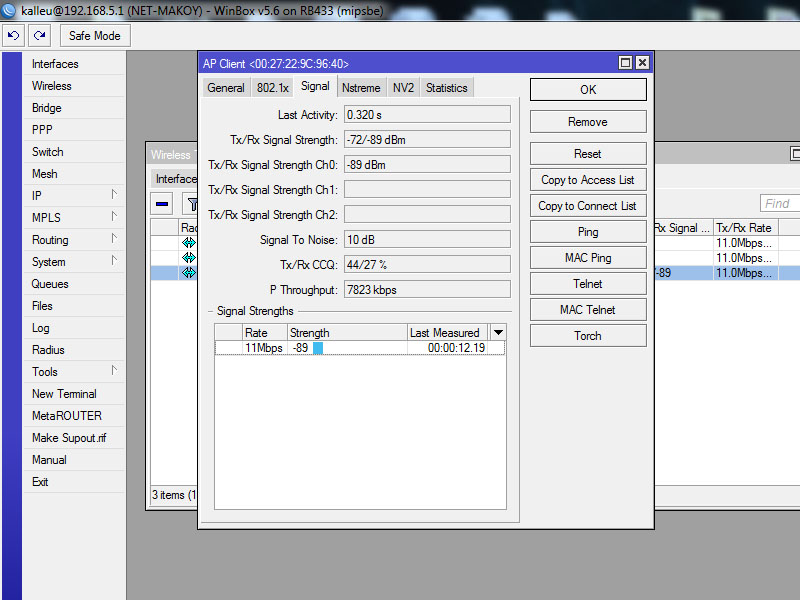Open the Signal Strengths column dropdown

pos(498,333)
